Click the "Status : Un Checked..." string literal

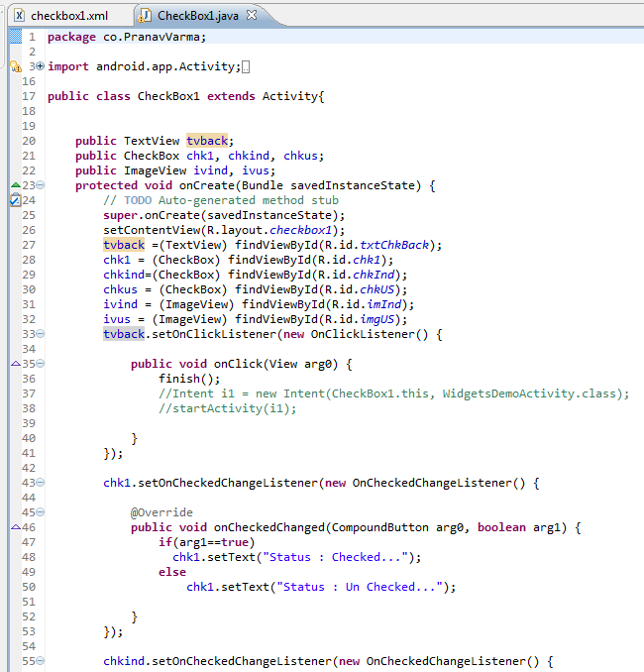(360, 587)
